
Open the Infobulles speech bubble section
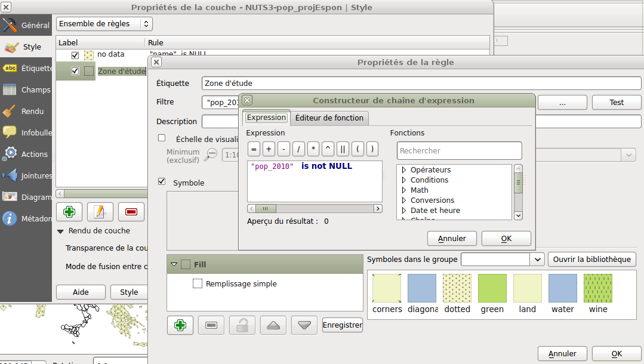pos(10,132)
